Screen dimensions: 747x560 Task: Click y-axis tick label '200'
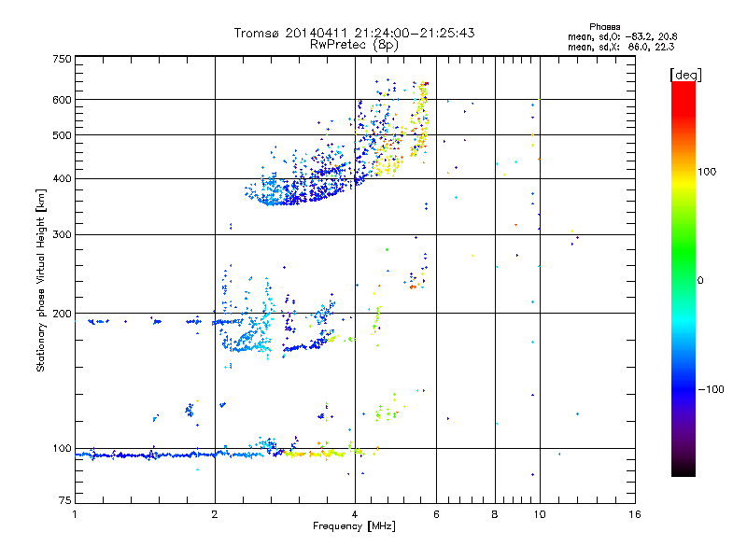pos(62,314)
